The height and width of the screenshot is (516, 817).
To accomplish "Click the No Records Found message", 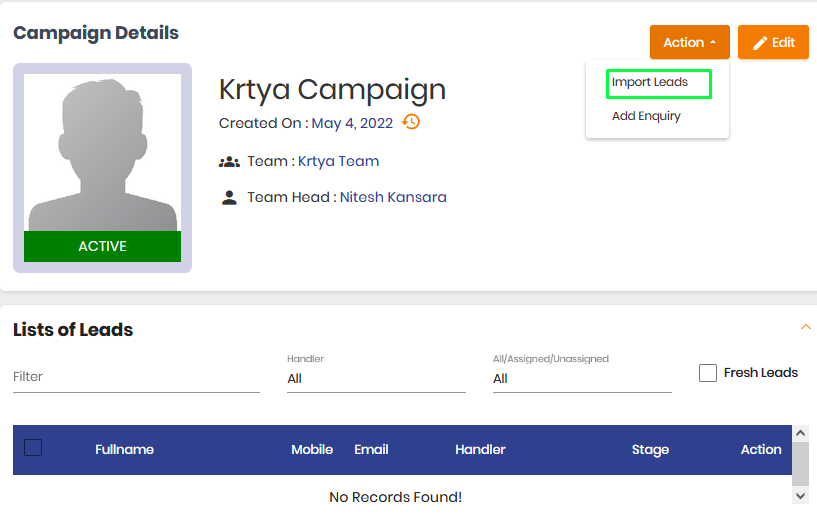I will pos(395,497).
